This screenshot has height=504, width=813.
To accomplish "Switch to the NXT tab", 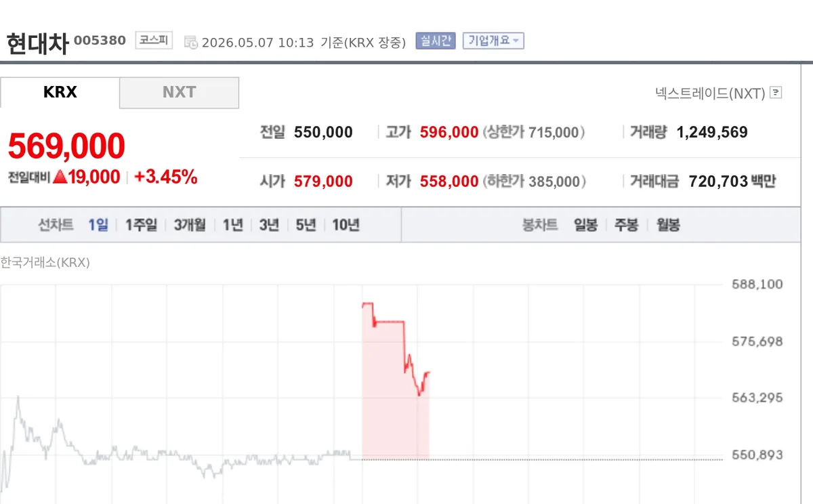I will coord(180,92).
